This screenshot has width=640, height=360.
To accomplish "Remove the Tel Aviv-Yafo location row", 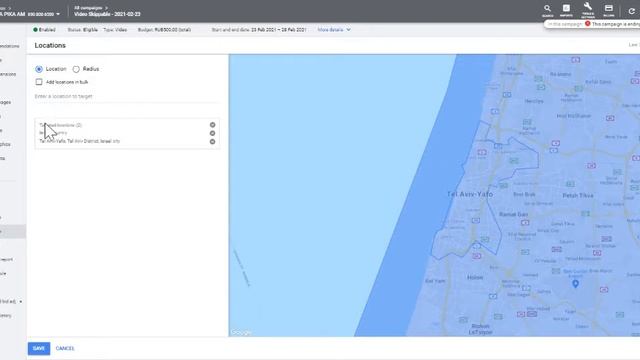I will (x=212, y=142).
